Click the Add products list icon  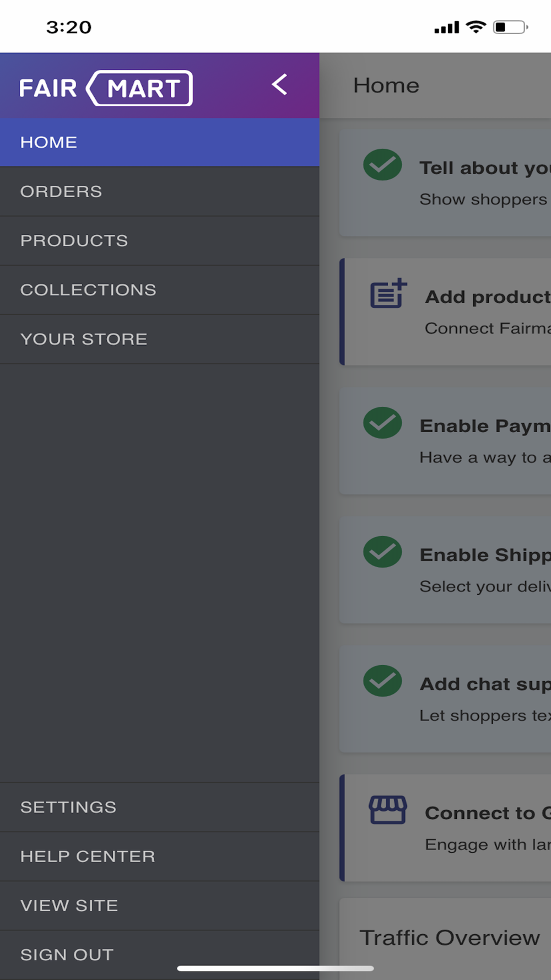pyautogui.click(x=388, y=293)
